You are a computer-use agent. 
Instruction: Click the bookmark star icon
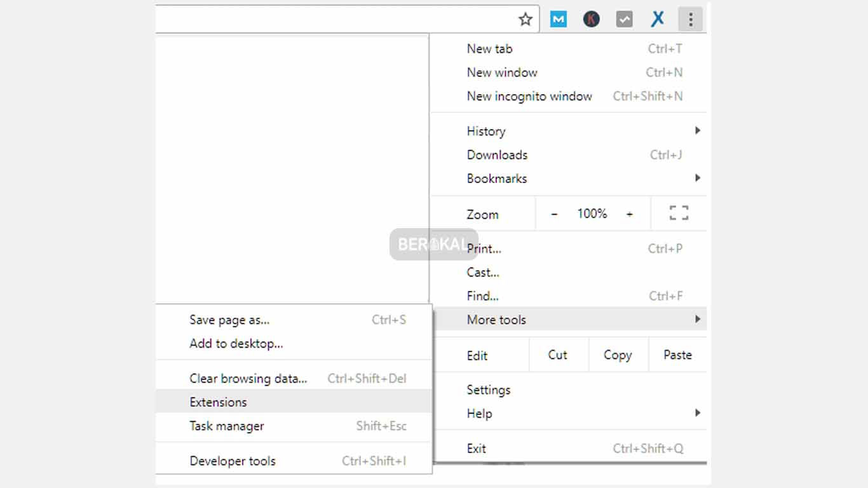[x=525, y=20]
